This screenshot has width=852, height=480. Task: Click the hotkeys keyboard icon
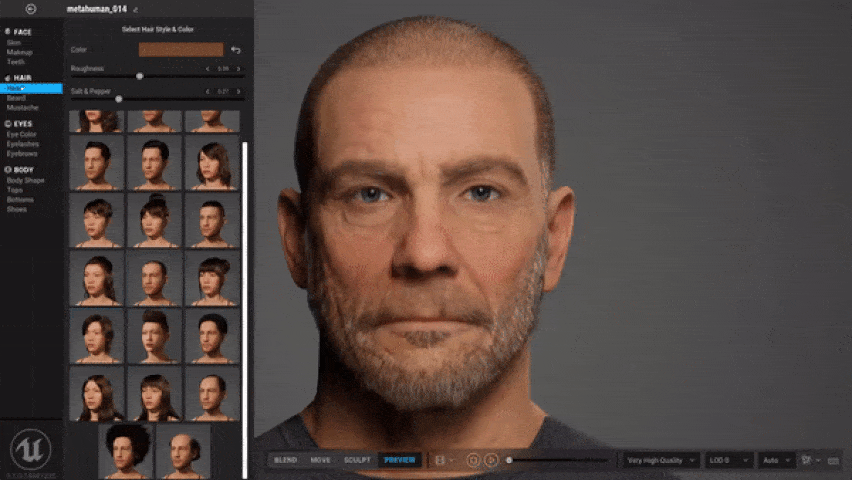[833, 460]
